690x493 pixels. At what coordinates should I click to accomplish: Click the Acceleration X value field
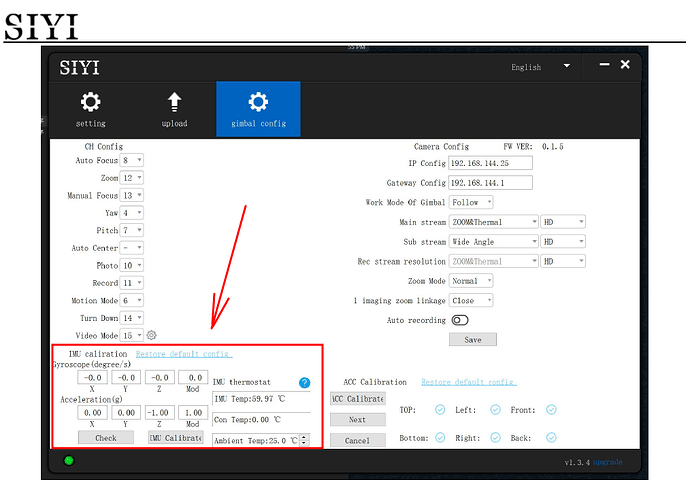pos(92,412)
